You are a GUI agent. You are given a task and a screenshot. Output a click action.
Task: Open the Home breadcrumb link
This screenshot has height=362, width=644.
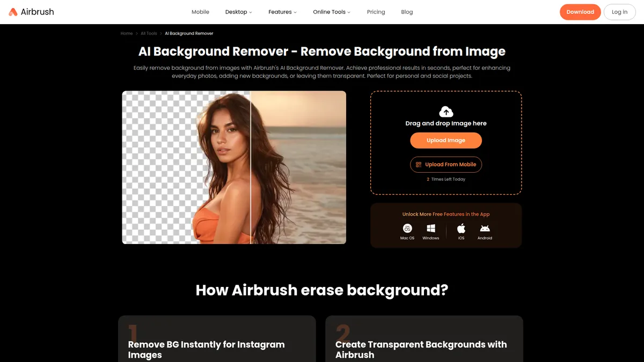pyautogui.click(x=126, y=33)
